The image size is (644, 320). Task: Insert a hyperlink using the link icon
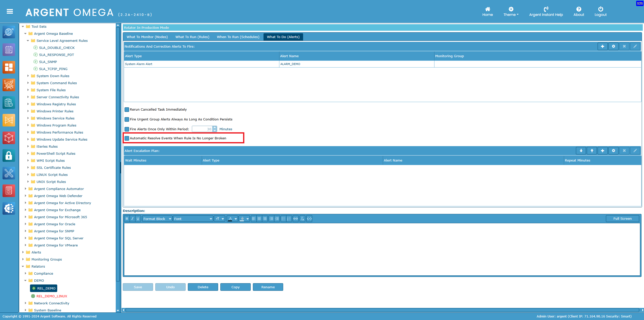296,219
